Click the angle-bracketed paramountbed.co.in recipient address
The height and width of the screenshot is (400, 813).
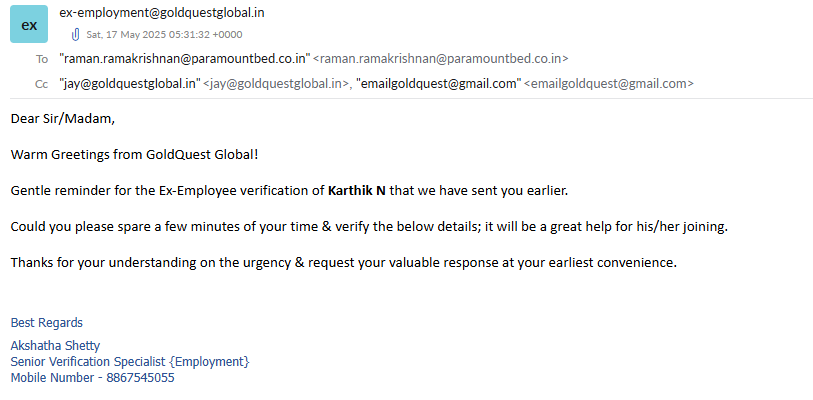coord(440,59)
